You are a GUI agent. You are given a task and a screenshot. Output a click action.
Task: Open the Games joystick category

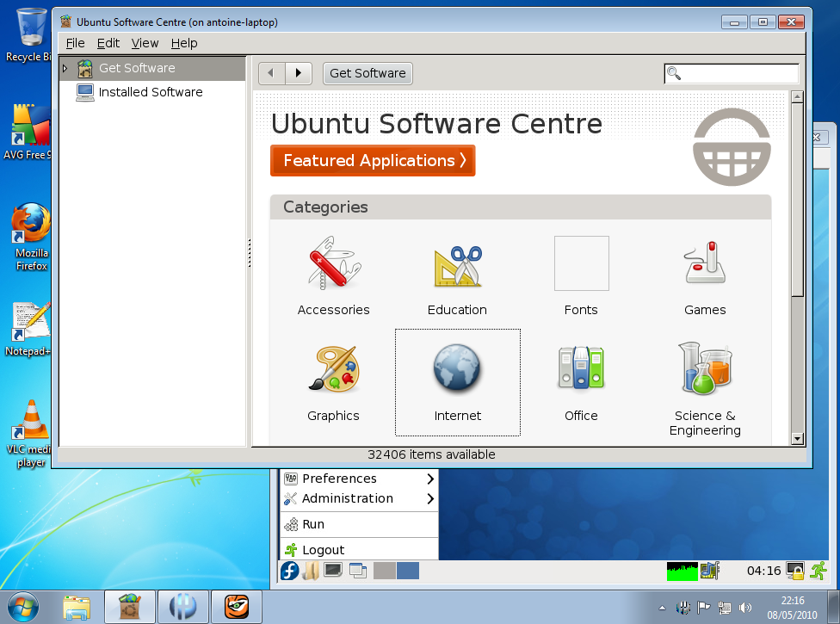[705, 263]
